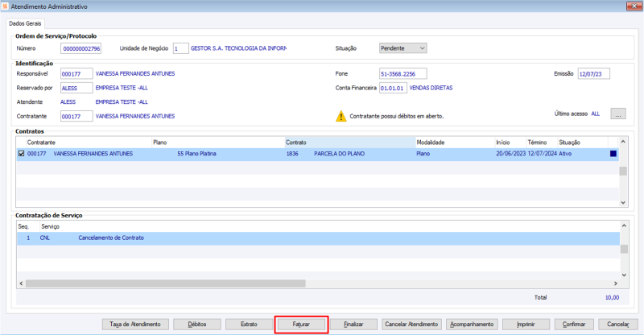Open the Situação dropdown showing Pendente
This screenshot has width=644, height=335.
tap(403, 48)
